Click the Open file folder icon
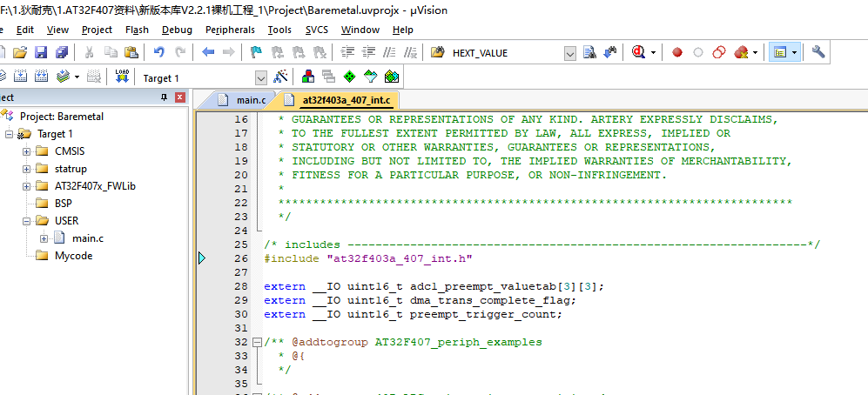The image size is (868, 395). (x=20, y=52)
